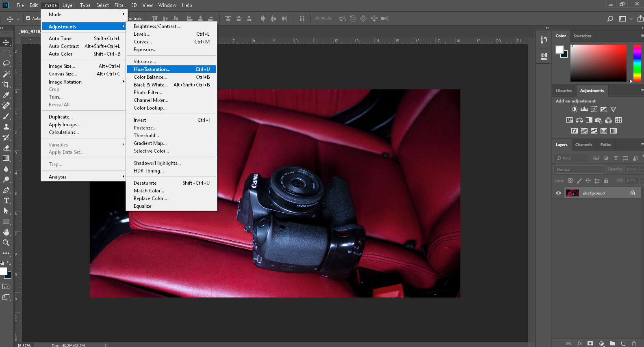Toggle the Auto-Select checkbox

[x=28, y=18]
